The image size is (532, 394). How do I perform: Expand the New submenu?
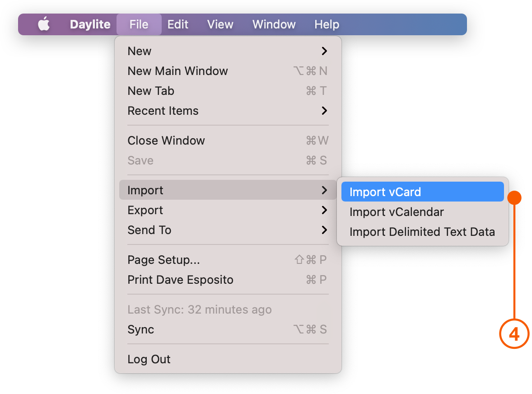228,51
